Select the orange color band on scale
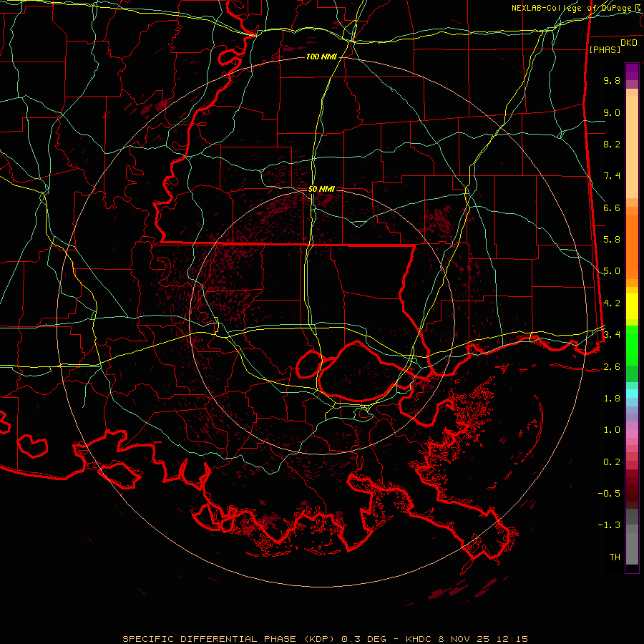Screen dimensions: 644x644 coord(632,246)
